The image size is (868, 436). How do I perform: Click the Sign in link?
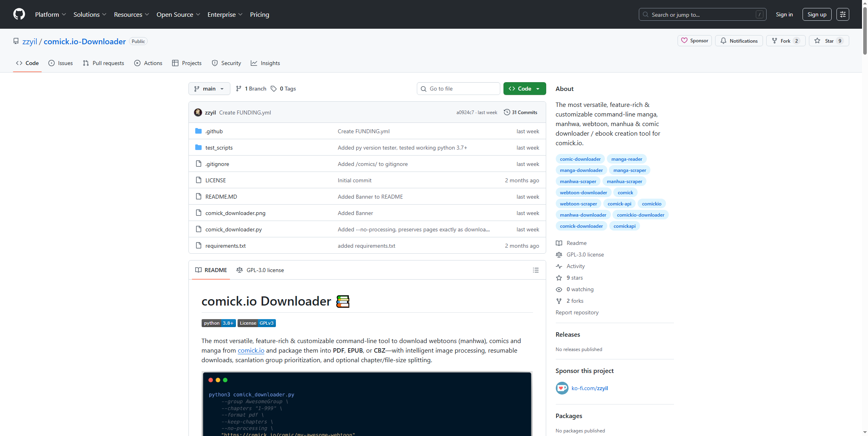coord(784,14)
